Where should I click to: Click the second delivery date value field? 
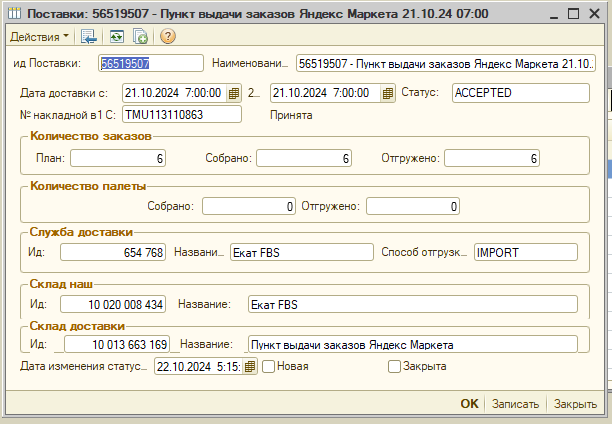[x=326, y=93]
